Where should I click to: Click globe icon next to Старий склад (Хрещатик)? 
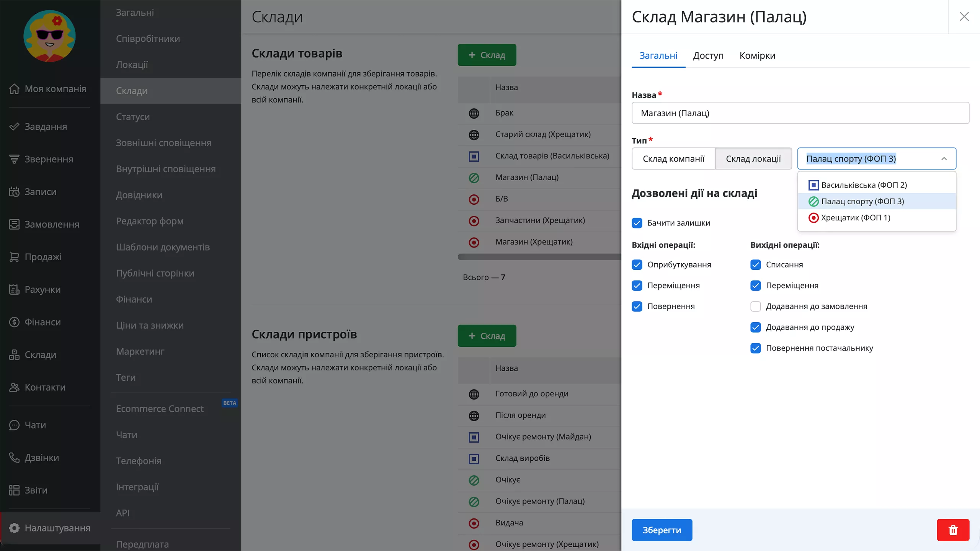pos(474,135)
